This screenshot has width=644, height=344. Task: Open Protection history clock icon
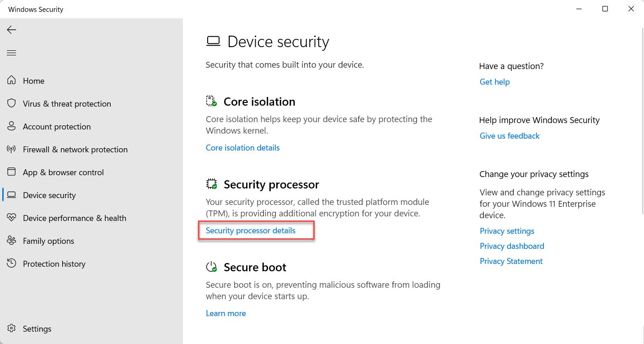click(x=11, y=263)
